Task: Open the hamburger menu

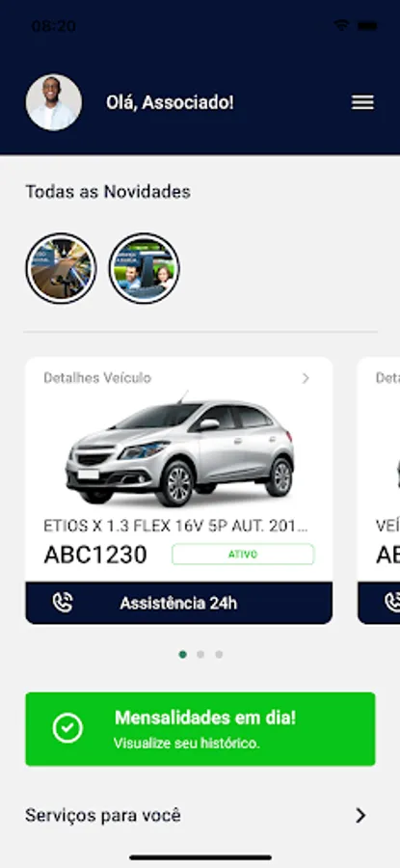Action: pyautogui.click(x=362, y=102)
